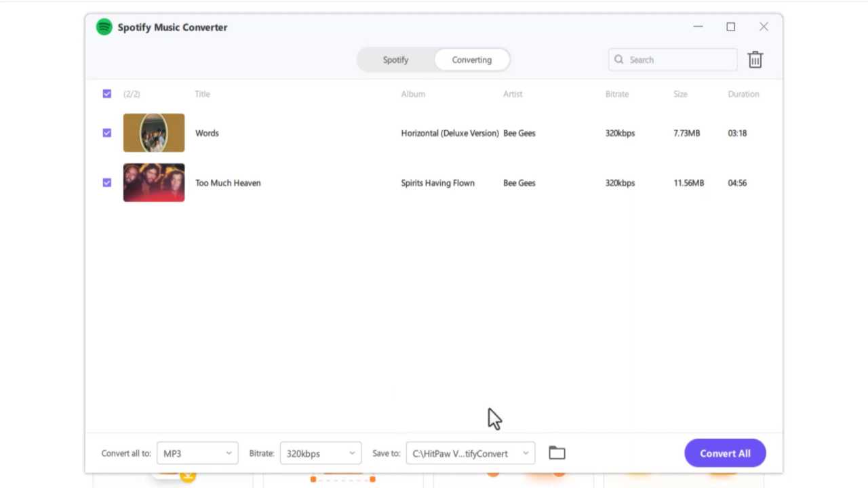868x488 pixels.
Task: Close the Spotify Music Converter window
Action: click(x=764, y=27)
